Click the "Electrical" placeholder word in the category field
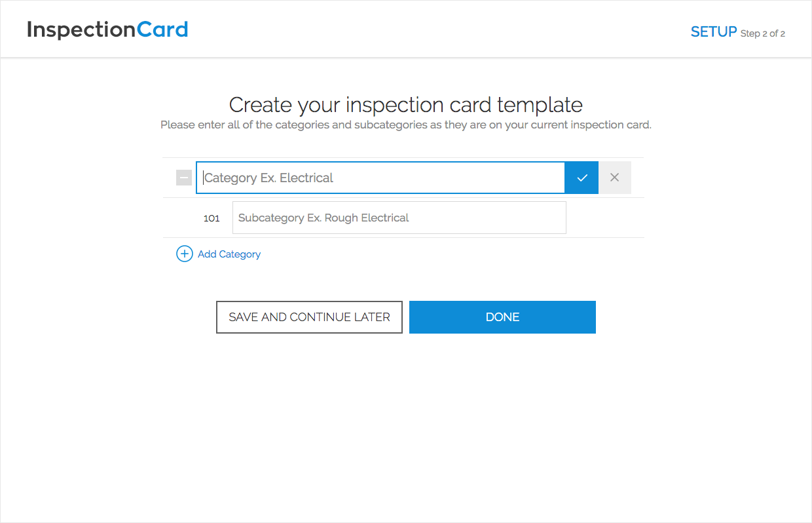The width and height of the screenshot is (812, 523). [306, 178]
